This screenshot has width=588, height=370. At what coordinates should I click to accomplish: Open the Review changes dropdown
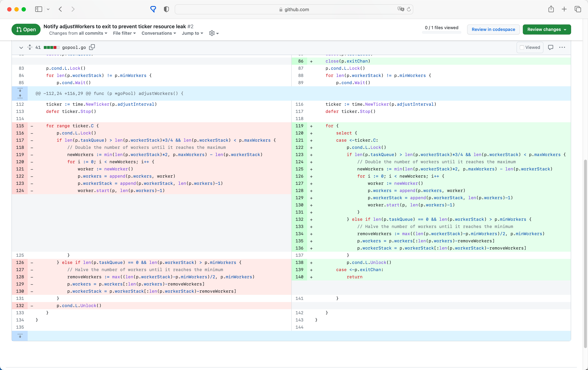[547, 29]
